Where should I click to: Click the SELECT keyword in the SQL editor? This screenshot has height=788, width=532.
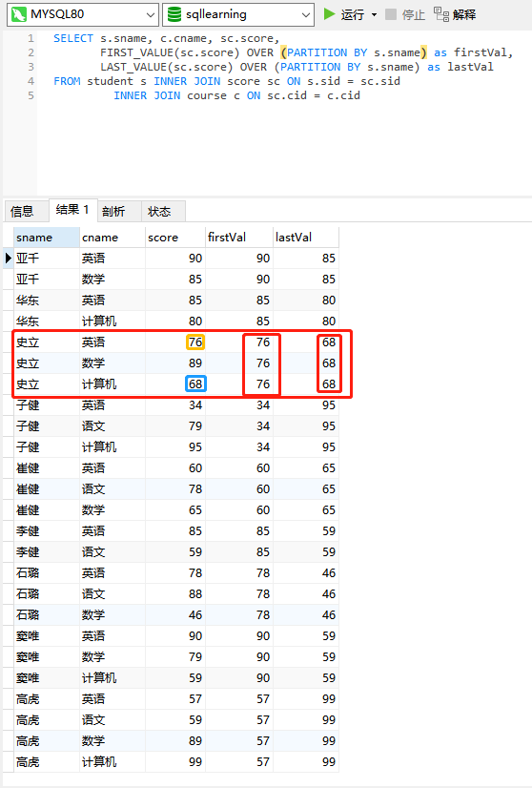pos(73,38)
